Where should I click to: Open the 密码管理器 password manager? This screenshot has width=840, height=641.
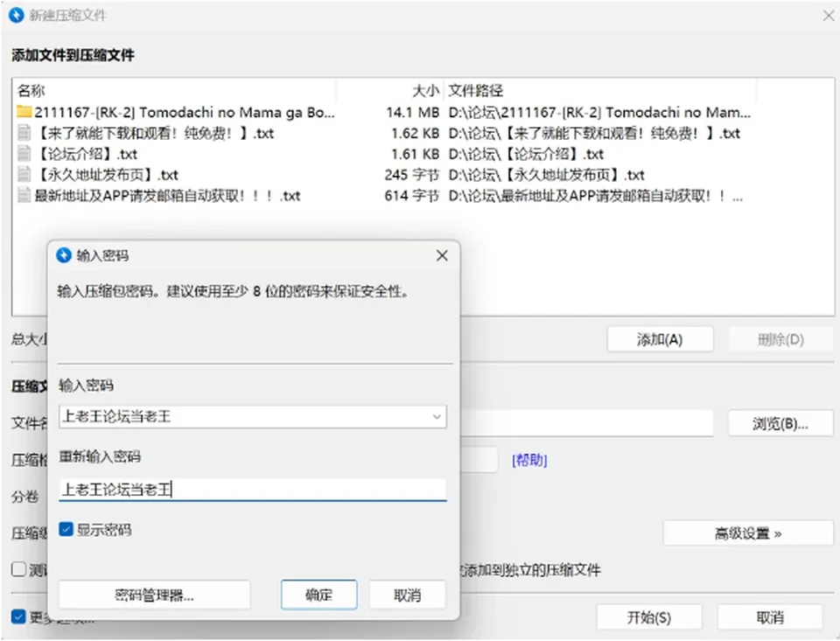(154, 595)
